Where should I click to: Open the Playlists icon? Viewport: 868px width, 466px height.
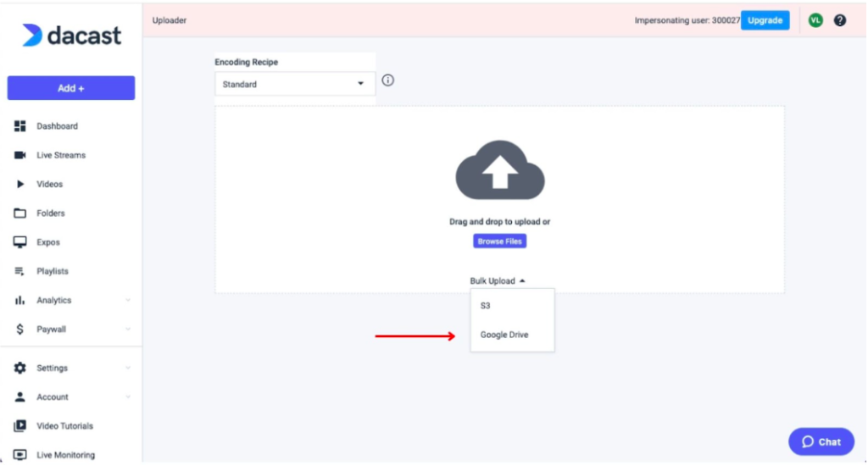click(x=20, y=271)
